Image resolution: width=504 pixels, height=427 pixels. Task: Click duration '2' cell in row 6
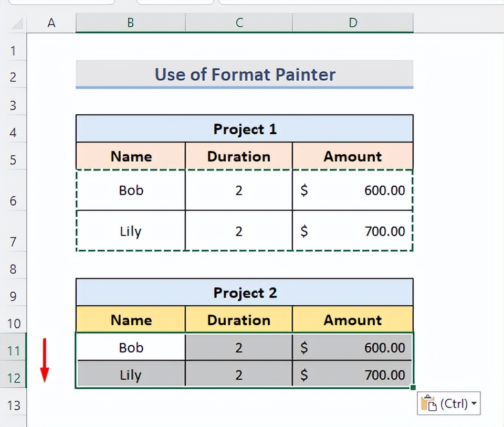point(239,190)
